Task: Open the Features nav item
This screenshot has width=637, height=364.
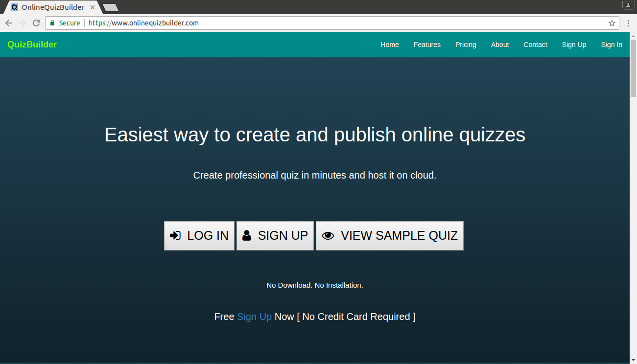Action: pyautogui.click(x=427, y=45)
